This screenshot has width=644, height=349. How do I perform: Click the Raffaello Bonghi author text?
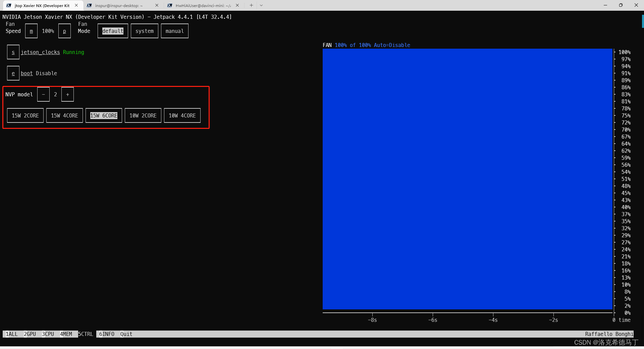[609, 334]
